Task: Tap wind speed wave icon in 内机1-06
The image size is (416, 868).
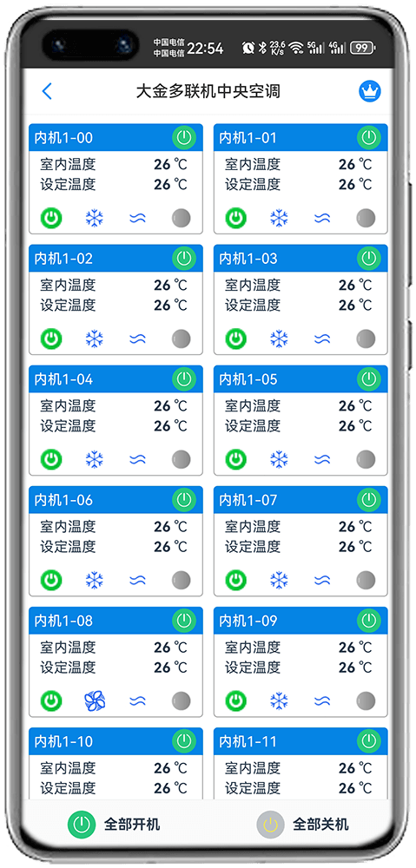Action: point(138,580)
